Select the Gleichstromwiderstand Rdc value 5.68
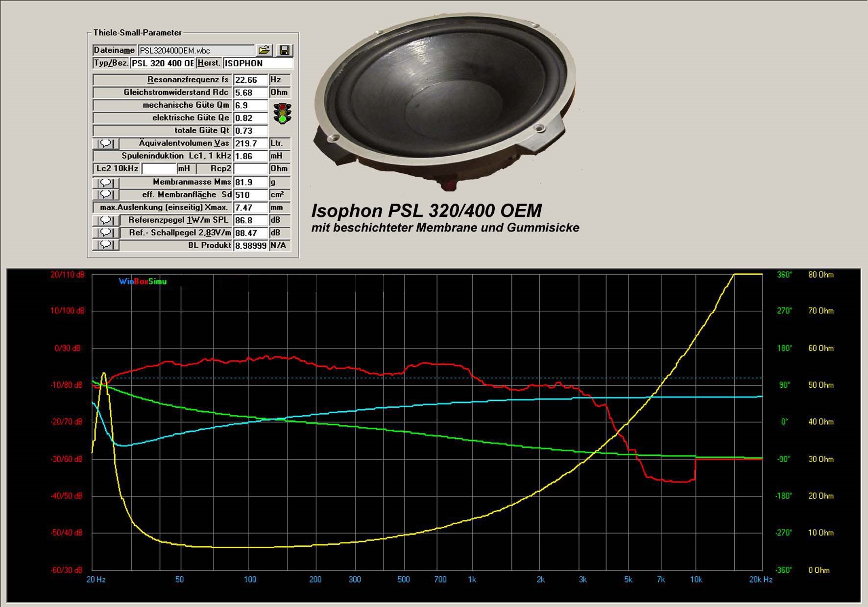868x607 pixels. [251, 93]
